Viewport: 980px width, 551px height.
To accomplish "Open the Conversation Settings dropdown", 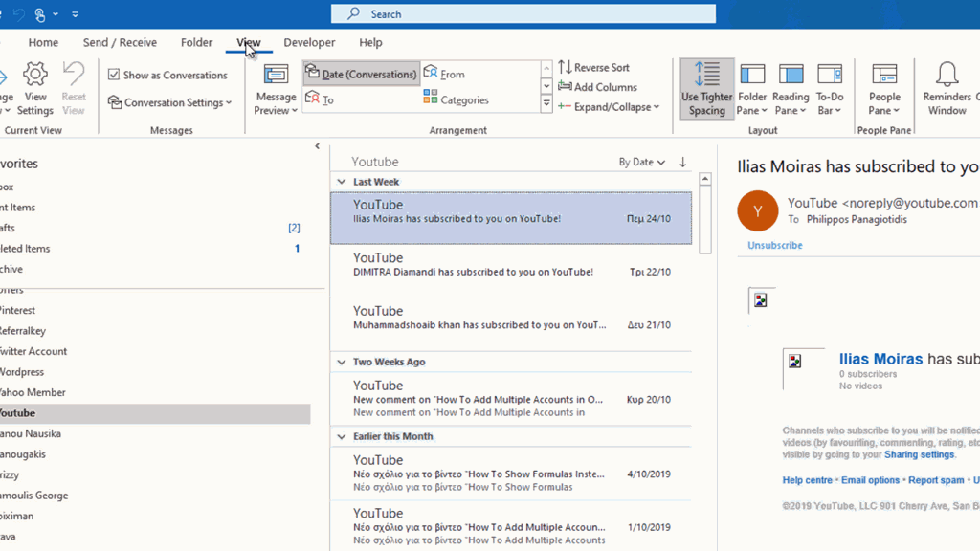I will coord(169,102).
